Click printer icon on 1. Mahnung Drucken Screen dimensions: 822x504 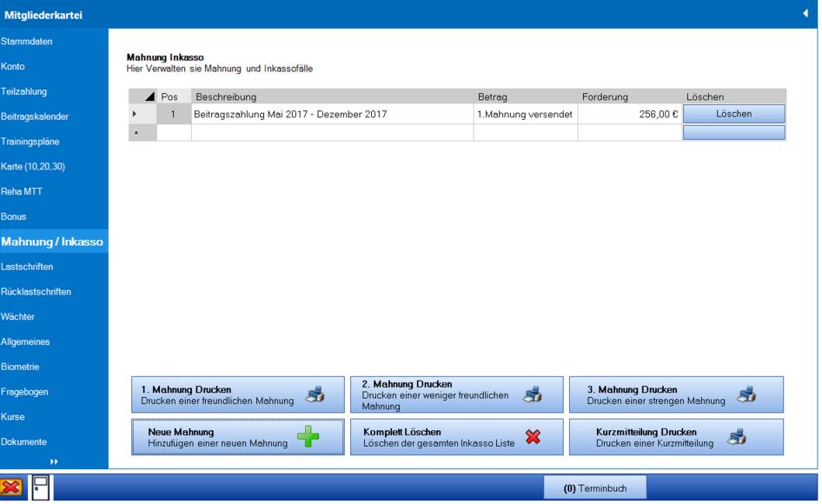[x=315, y=395]
